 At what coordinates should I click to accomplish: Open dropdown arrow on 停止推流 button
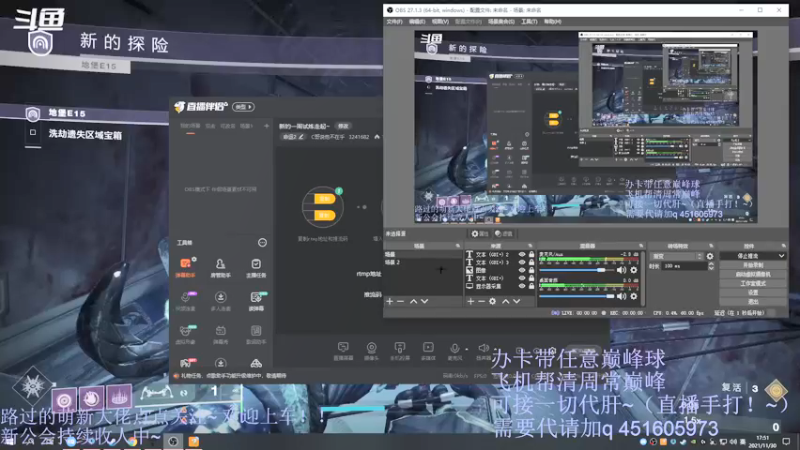tap(781, 256)
